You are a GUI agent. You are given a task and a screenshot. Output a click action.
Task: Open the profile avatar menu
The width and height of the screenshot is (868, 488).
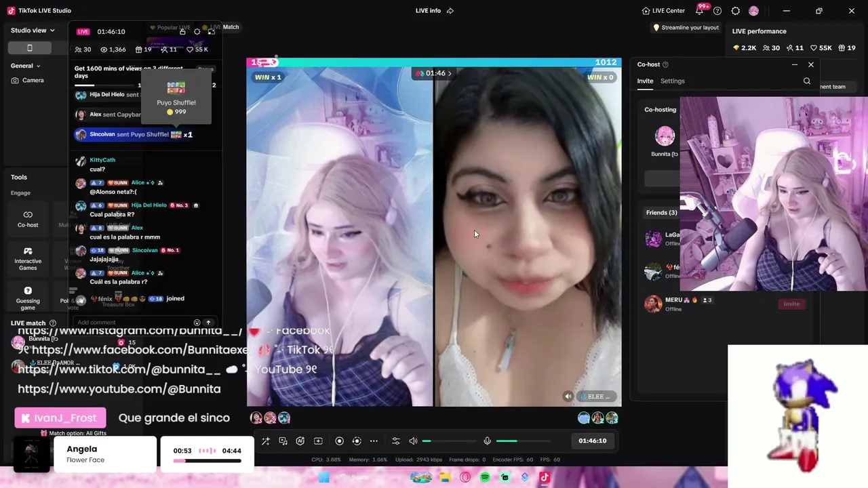(753, 11)
